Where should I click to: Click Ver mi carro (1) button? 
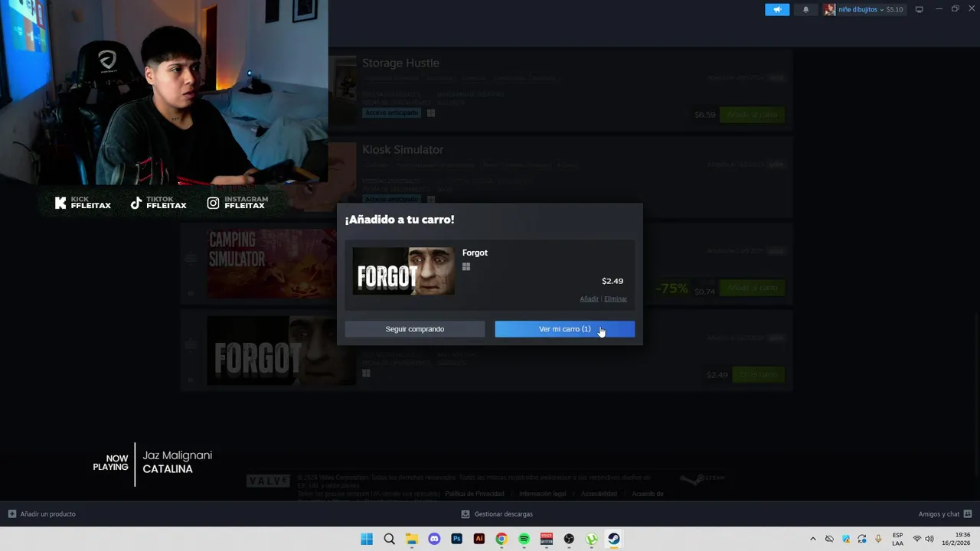point(564,329)
